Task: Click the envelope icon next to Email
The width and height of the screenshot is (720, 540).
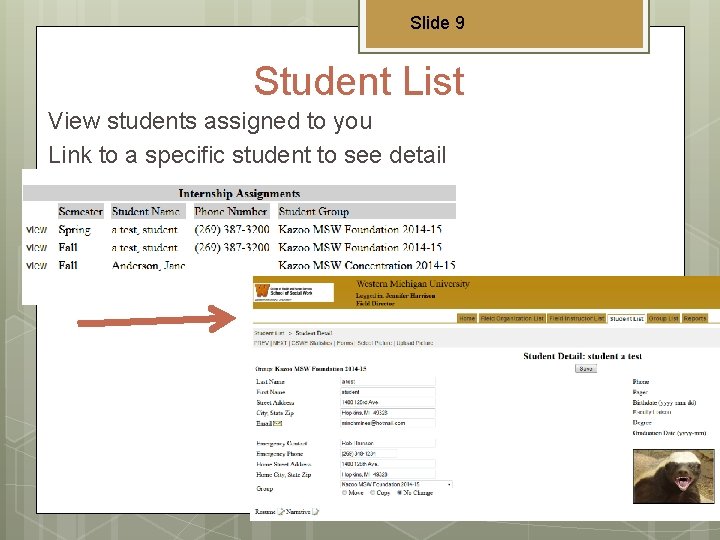Action: coord(277,423)
